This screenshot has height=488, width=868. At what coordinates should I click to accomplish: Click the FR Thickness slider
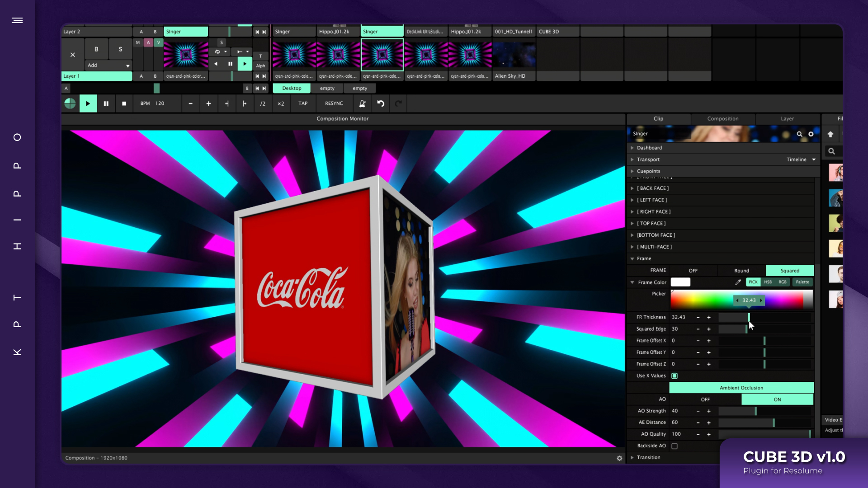click(765, 318)
